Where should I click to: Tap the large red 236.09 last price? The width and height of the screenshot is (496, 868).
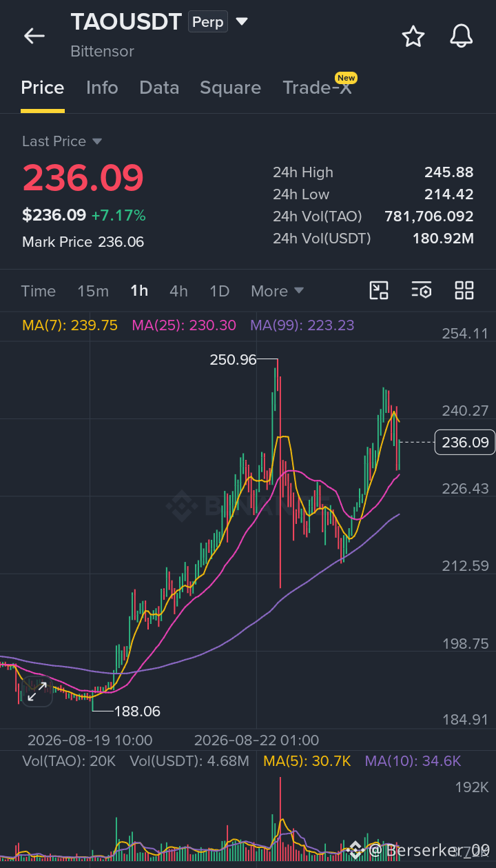click(83, 178)
